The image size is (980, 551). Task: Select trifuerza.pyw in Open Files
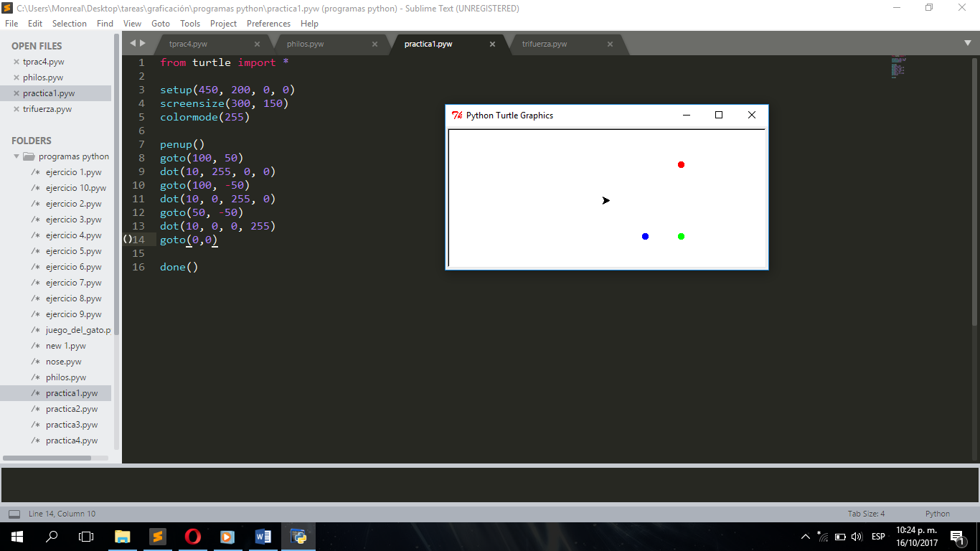(47, 109)
